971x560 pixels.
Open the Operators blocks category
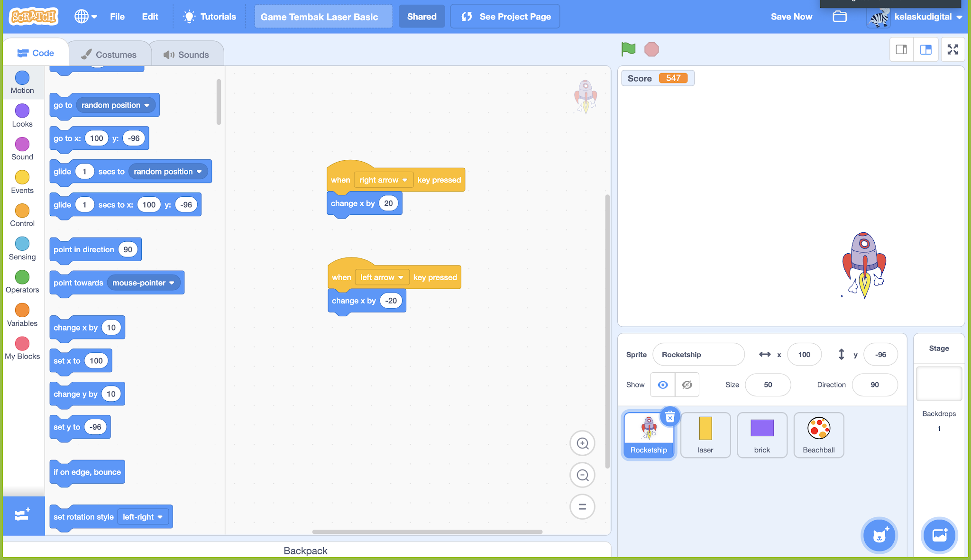pyautogui.click(x=22, y=281)
